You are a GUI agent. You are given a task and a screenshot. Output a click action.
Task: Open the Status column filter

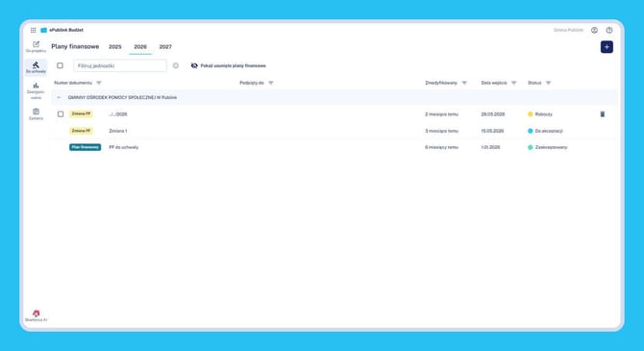[548, 83]
